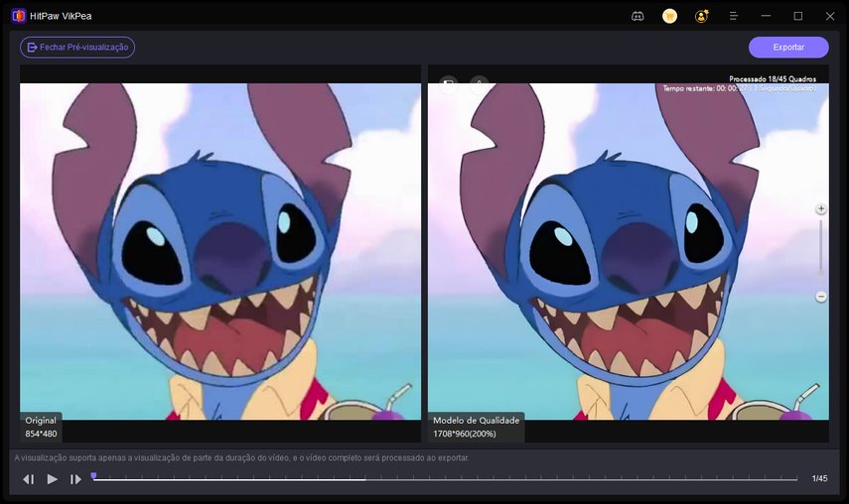Image resolution: width=849 pixels, height=504 pixels.
Task: Click 'Processado 18/45 Quadros' status text
Action: [773, 79]
